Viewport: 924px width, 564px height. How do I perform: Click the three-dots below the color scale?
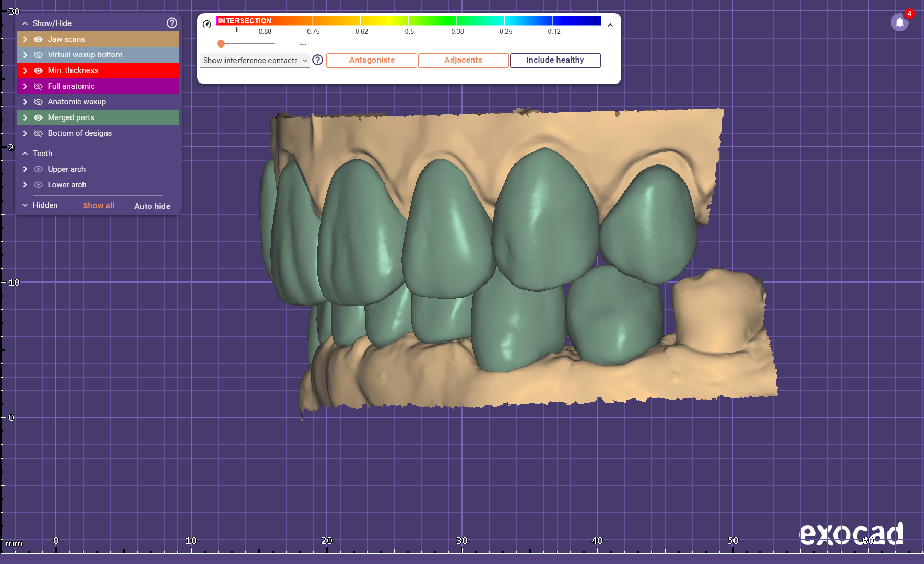303,44
